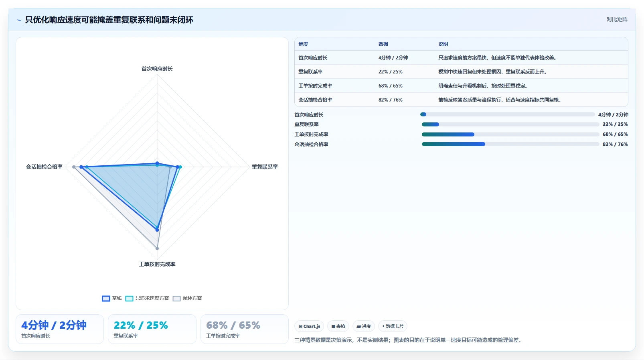The height and width of the screenshot is (360, 644).
Task: Click the 数据 column header
Action: [x=383, y=44]
